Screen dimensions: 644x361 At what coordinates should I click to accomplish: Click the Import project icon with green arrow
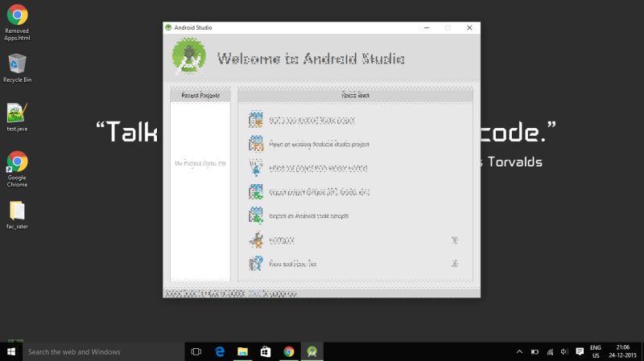255,191
